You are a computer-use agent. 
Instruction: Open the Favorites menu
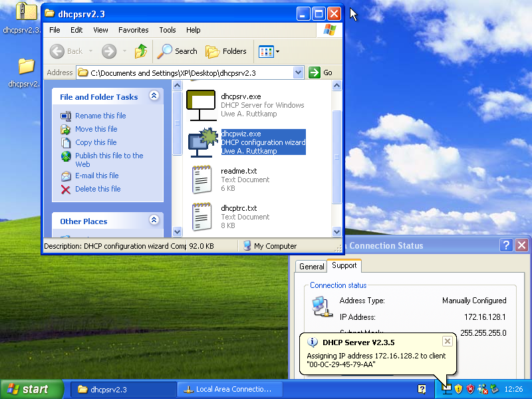[x=133, y=30]
